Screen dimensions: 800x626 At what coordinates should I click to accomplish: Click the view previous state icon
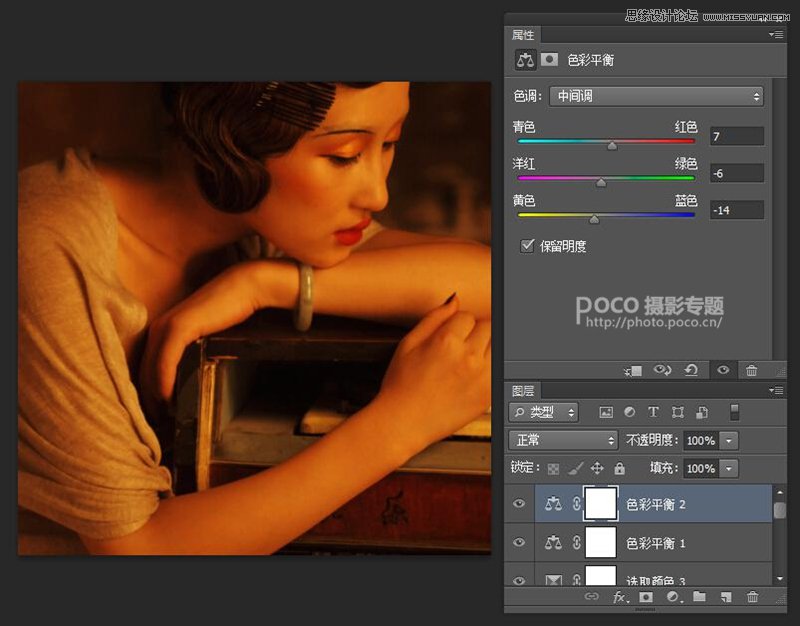tap(662, 370)
